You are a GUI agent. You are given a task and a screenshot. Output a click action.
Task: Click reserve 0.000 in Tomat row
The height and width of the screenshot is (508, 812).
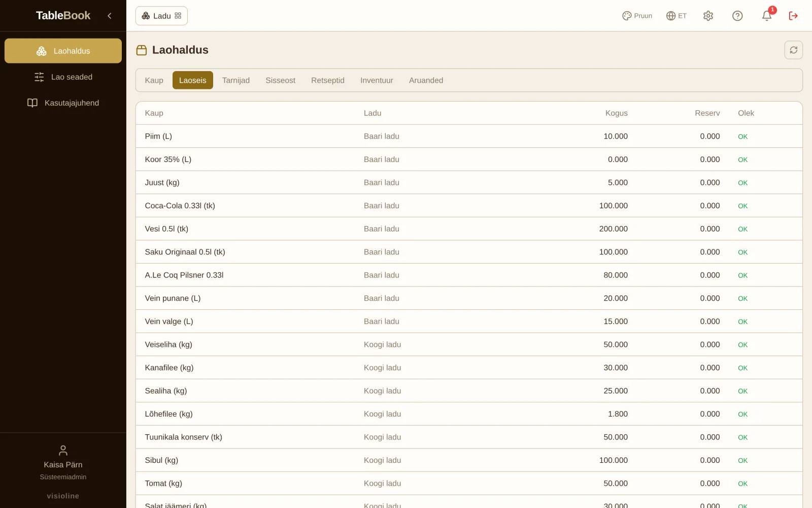tap(709, 483)
